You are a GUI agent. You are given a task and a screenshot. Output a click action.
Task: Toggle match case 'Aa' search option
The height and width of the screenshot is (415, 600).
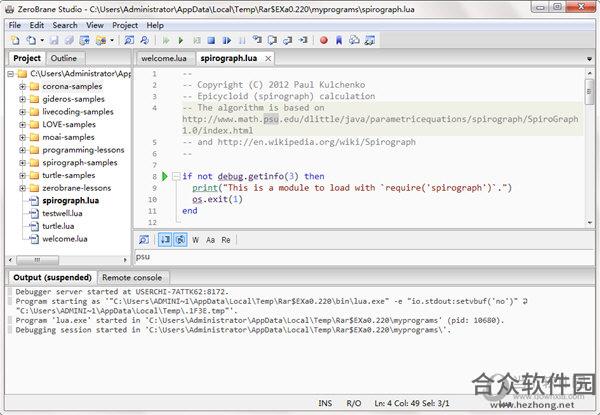pos(210,240)
